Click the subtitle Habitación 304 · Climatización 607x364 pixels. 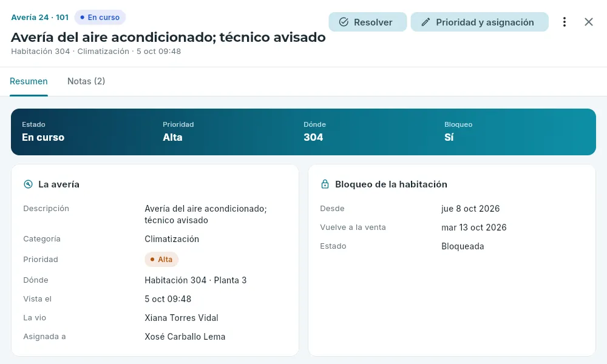[96, 52]
